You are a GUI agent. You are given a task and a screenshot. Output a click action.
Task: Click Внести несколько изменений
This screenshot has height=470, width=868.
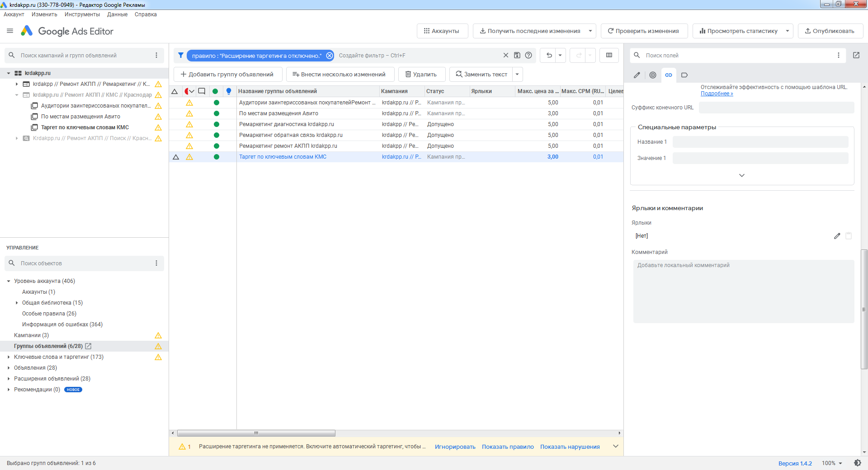click(340, 74)
